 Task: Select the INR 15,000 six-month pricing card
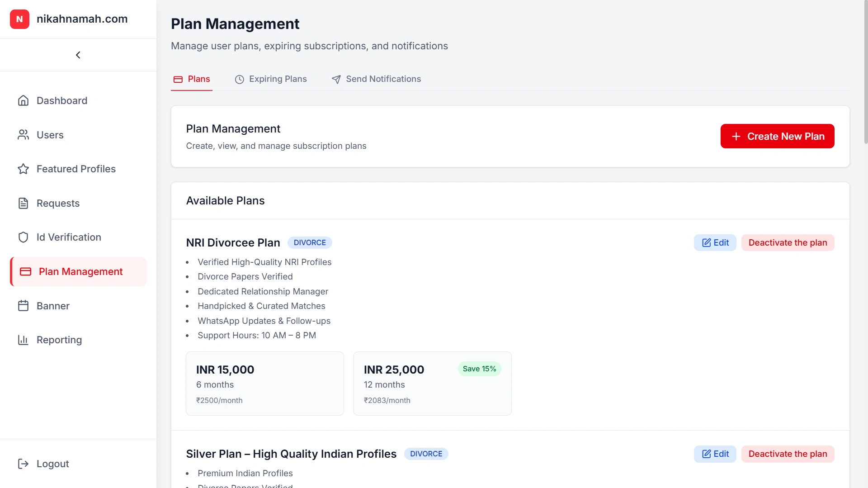click(x=264, y=383)
